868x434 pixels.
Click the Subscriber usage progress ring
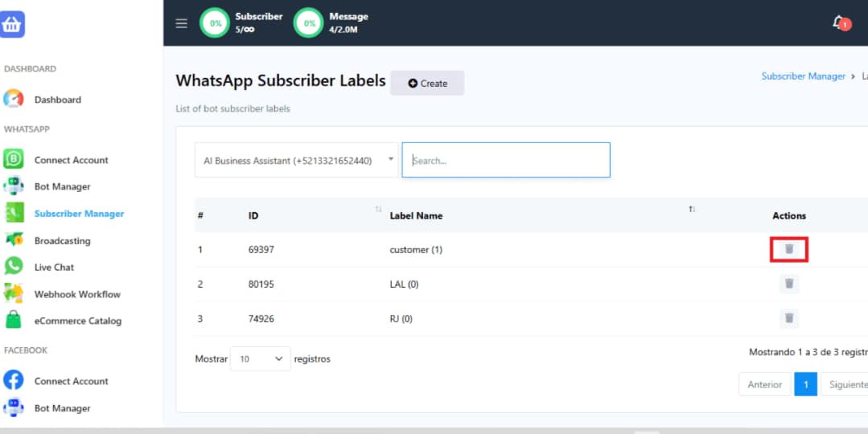point(215,23)
